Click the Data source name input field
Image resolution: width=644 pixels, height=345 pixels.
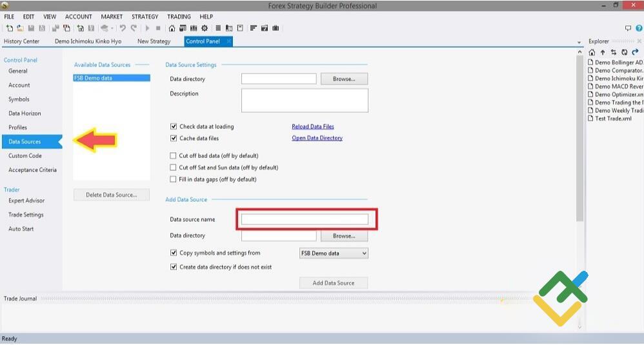click(x=305, y=220)
